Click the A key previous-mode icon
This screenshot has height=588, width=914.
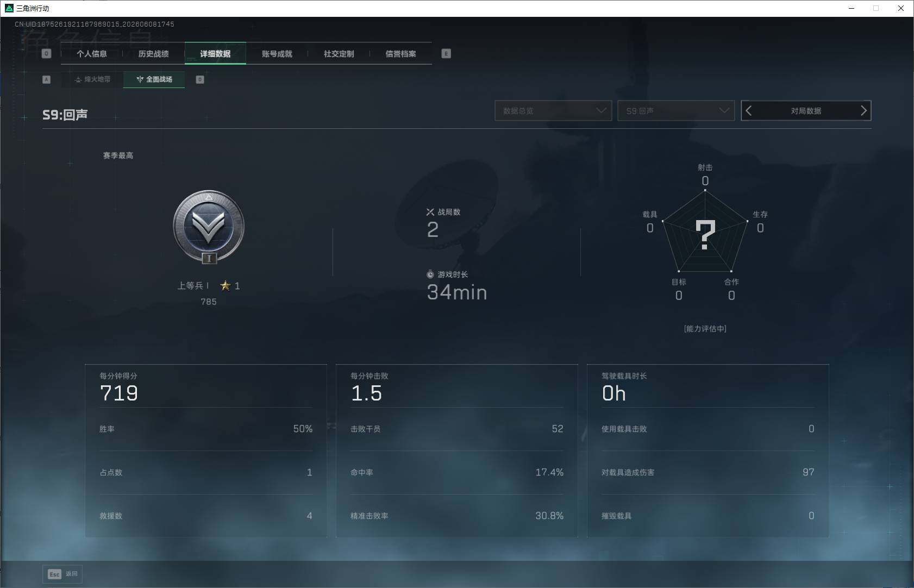tap(46, 79)
